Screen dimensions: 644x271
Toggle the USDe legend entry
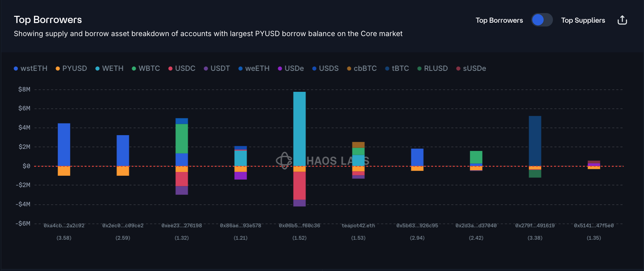(x=291, y=68)
